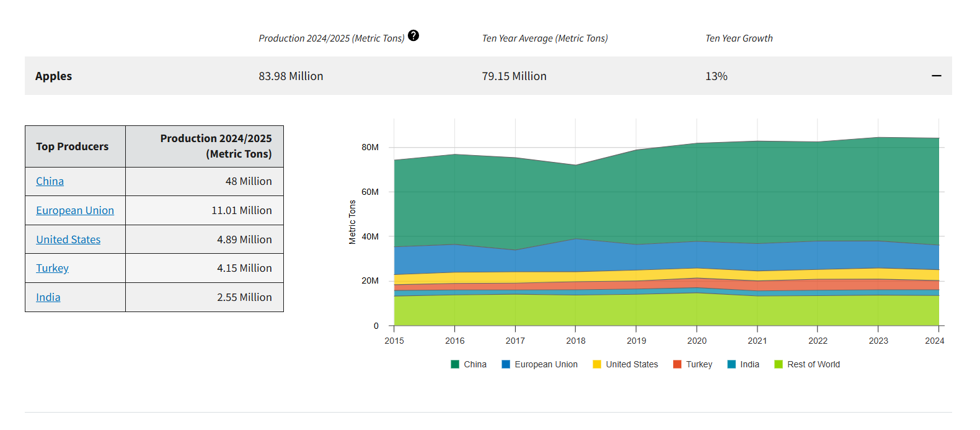980x430 pixels.
Task: Open the United States producer link
Action: [x=68, y=240]
